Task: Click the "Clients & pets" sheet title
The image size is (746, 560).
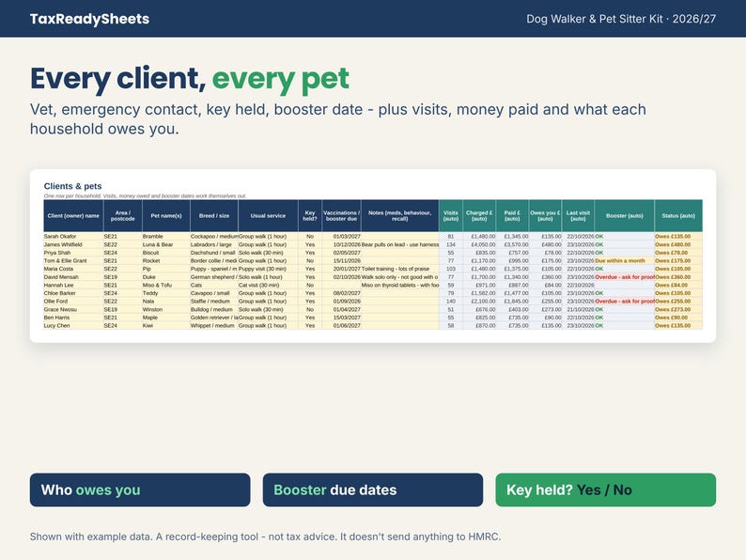Action: [x=72, y=186]
